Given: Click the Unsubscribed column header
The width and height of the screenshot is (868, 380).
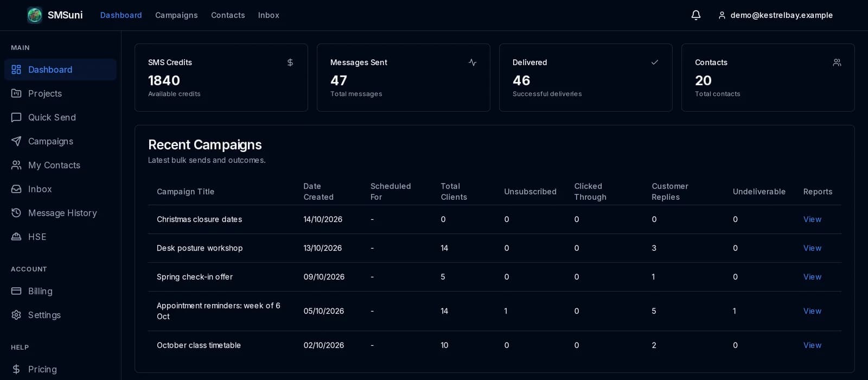Looking at the screenshot, I should pyautogui.click(x=530, y=192).
